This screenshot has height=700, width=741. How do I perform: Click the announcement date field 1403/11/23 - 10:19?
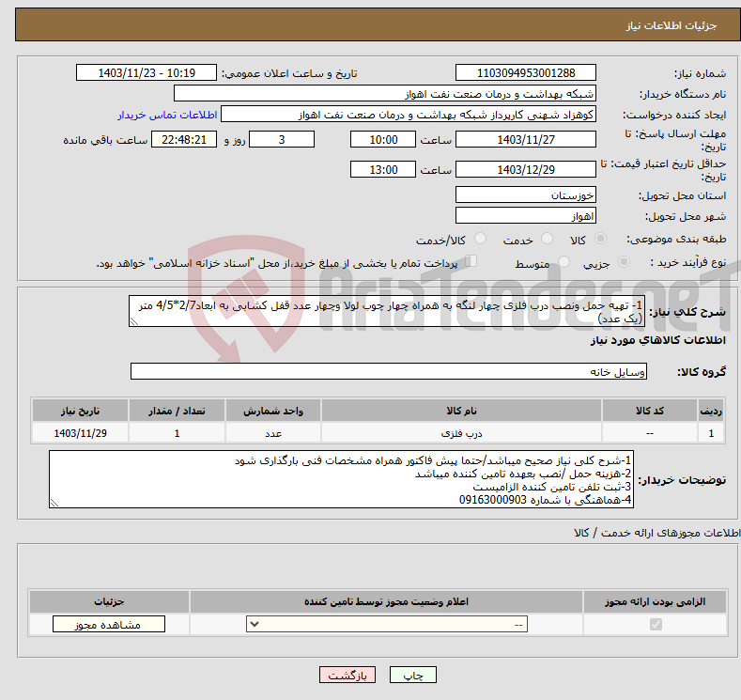(x=147, y=72)
